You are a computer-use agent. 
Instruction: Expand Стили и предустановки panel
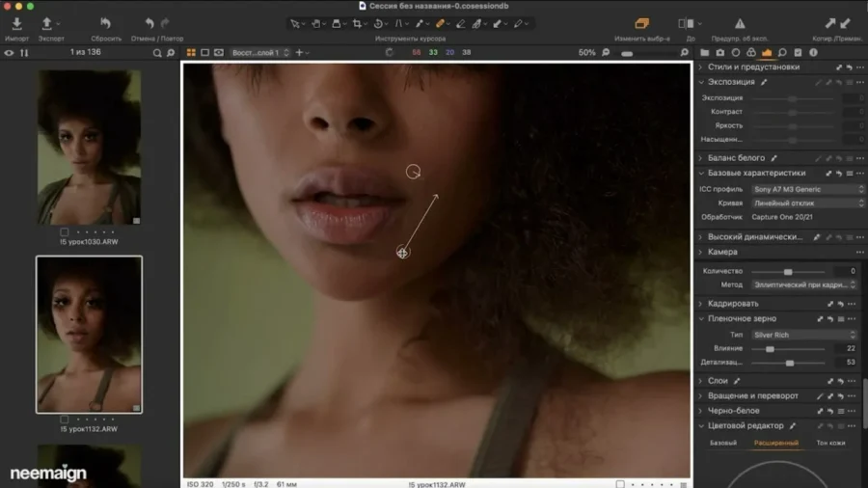701,67
